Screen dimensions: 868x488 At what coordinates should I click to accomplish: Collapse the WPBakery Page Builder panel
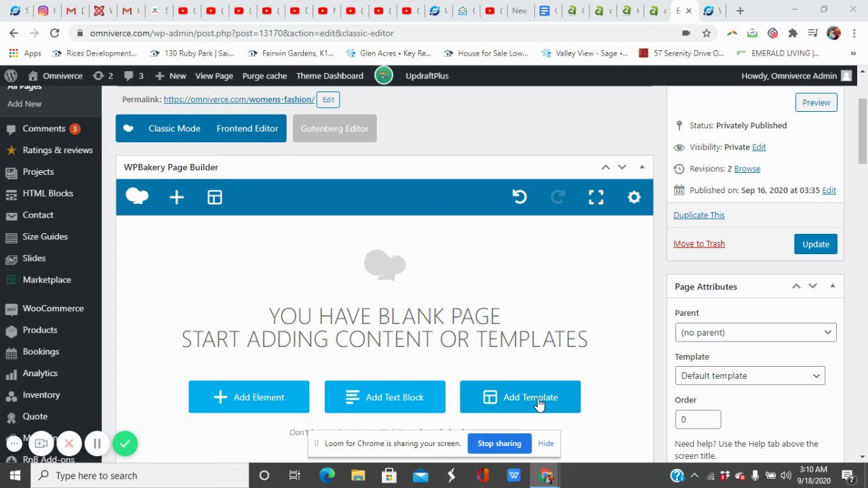click(642, 167)
